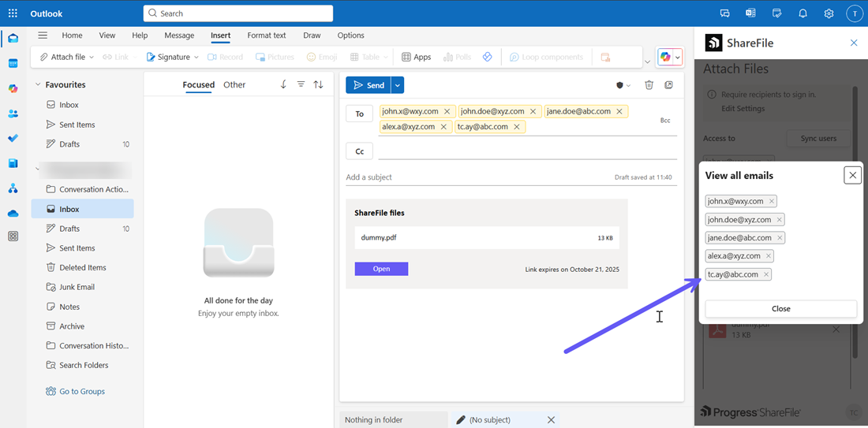Click the notification bell icon

pyautogui.click(x=803, y=13)
